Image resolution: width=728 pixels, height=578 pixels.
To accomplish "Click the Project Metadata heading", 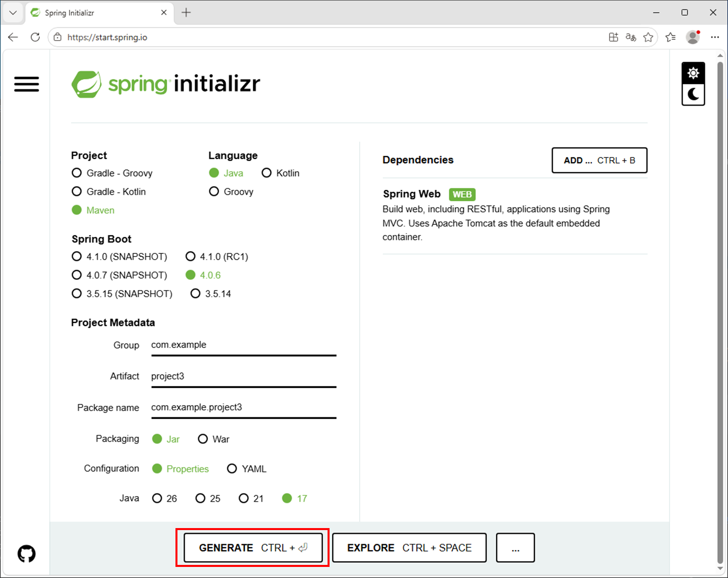I will coord(113,323).
